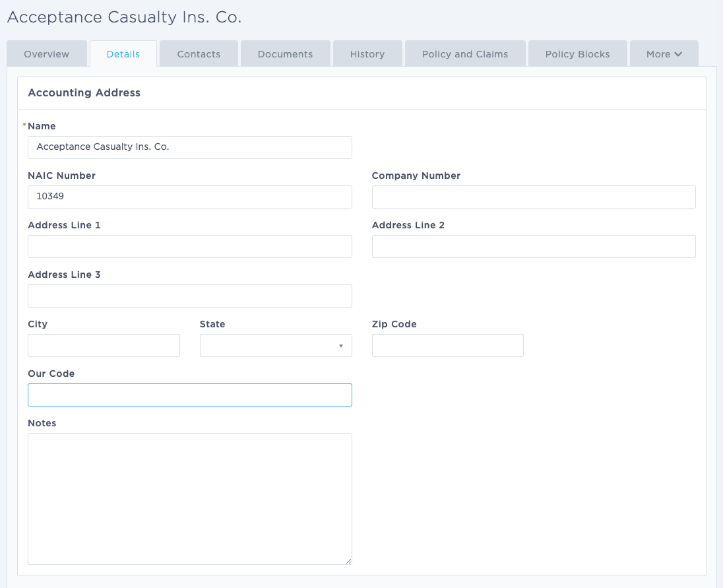The height and width of the screenshot is (588, 723).
Task: Open the Overview tab
Action: pyautogui.click(x=47, y=54)
